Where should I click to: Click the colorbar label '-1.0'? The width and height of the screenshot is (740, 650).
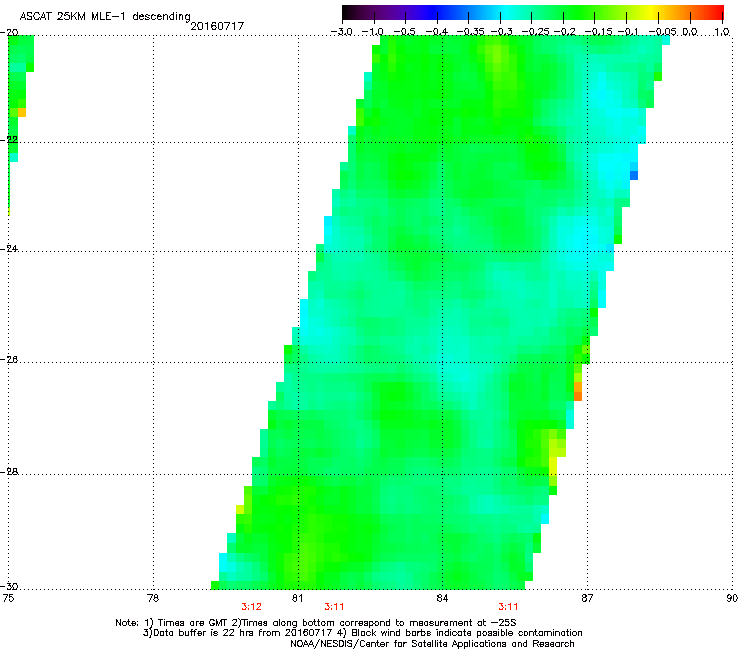pos(373,32)
